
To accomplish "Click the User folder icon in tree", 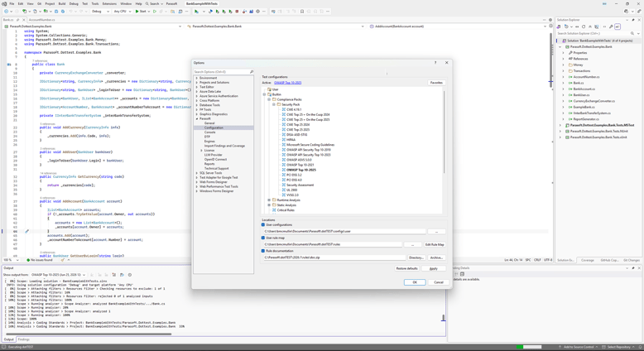I will tap(269, 89).
